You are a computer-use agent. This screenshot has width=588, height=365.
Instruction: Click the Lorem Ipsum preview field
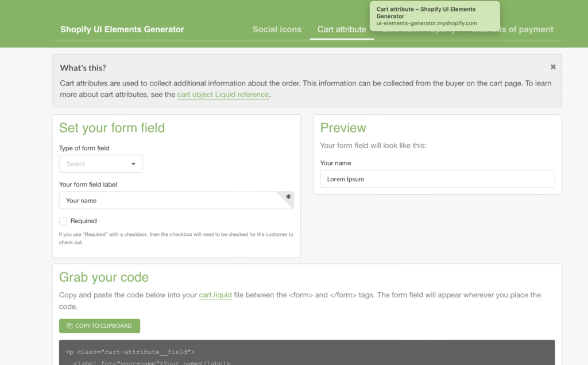click(x=437, y=179)
